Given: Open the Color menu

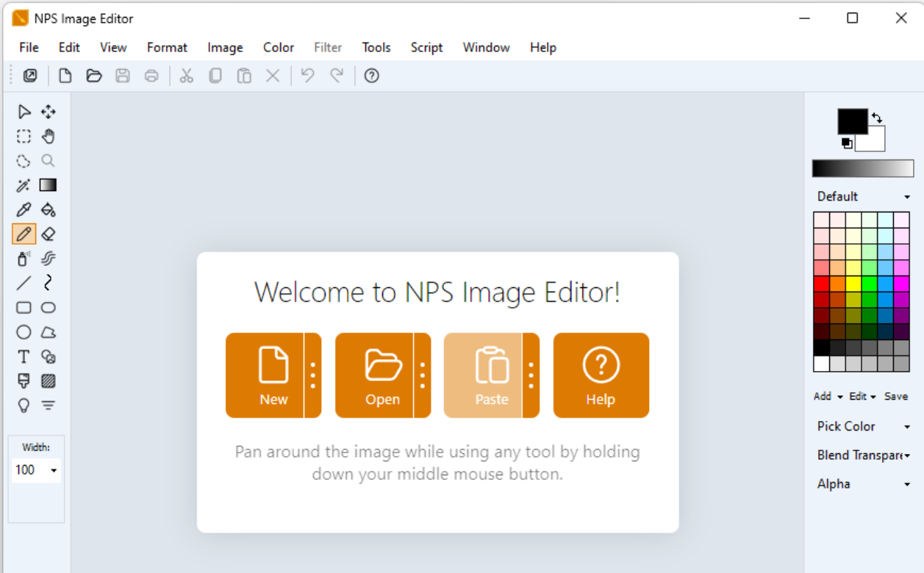Looking at the screenshot, I should pyautogui.click(x=278, y=47).
